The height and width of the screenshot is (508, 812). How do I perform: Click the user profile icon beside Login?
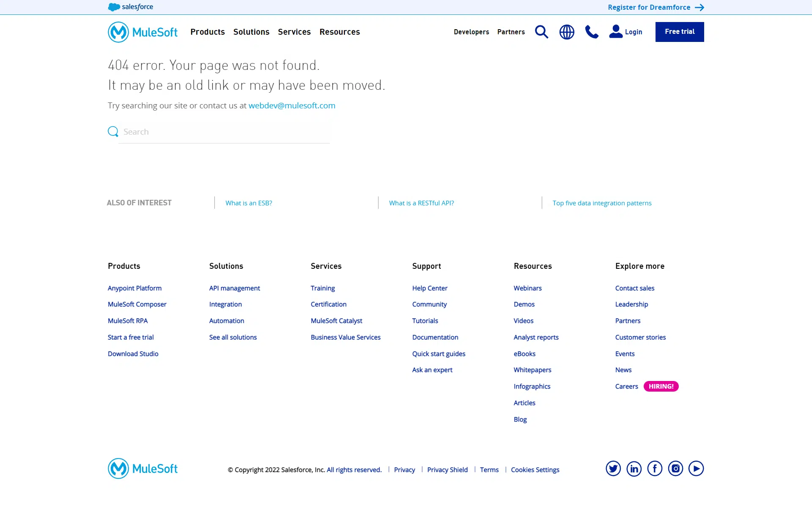[616, 31]
